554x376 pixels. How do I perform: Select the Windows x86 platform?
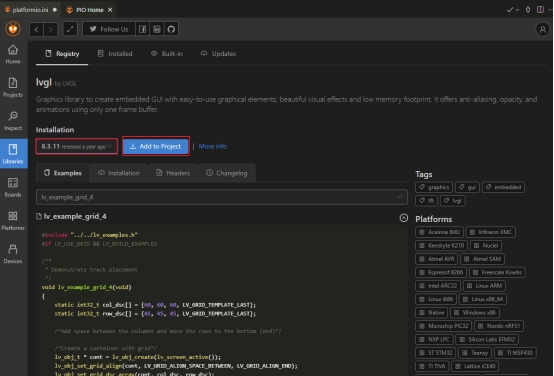(x=475, y=312)
